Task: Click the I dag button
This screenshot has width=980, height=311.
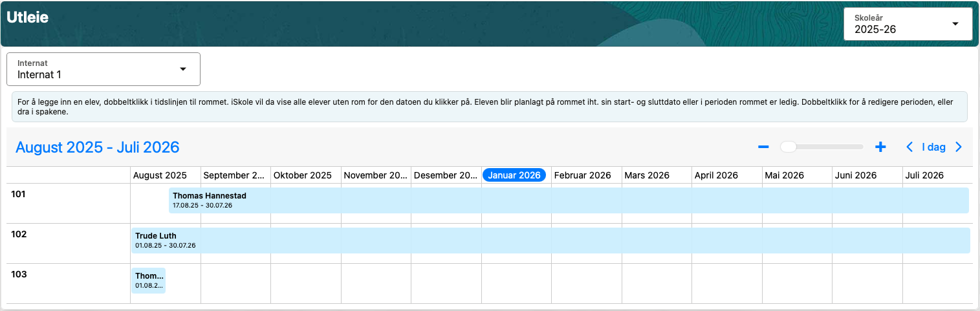Action: tap(933, 147)
